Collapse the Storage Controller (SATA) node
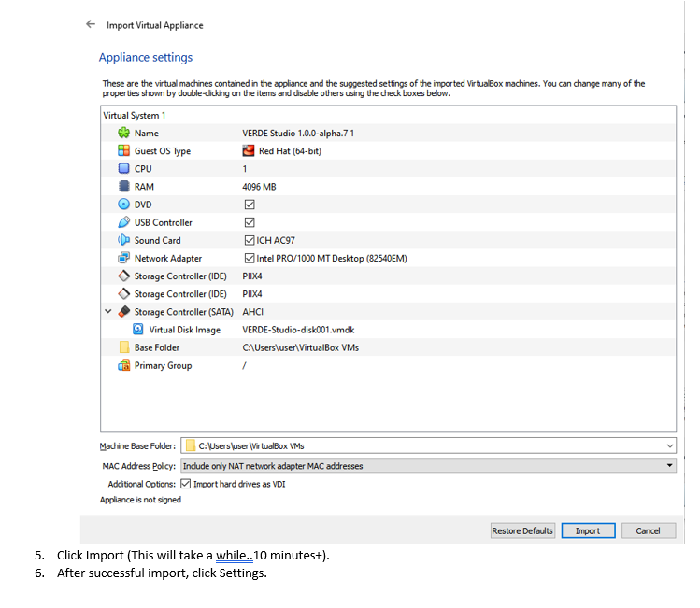 pyautogui.click(x=108, y=311)
